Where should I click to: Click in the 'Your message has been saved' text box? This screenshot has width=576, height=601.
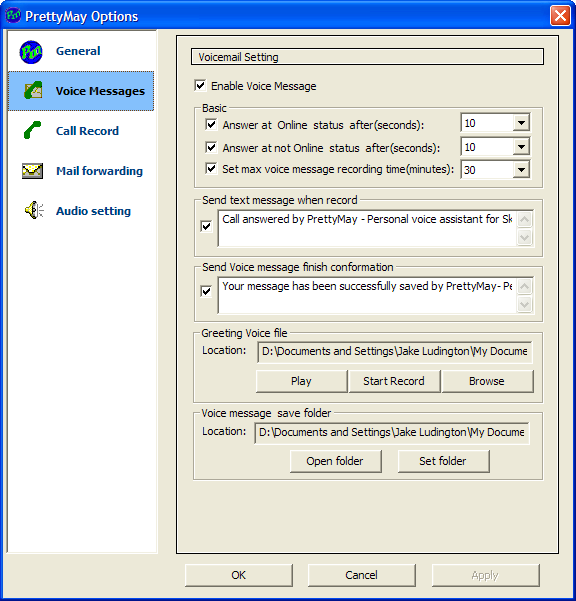point(367,295)
